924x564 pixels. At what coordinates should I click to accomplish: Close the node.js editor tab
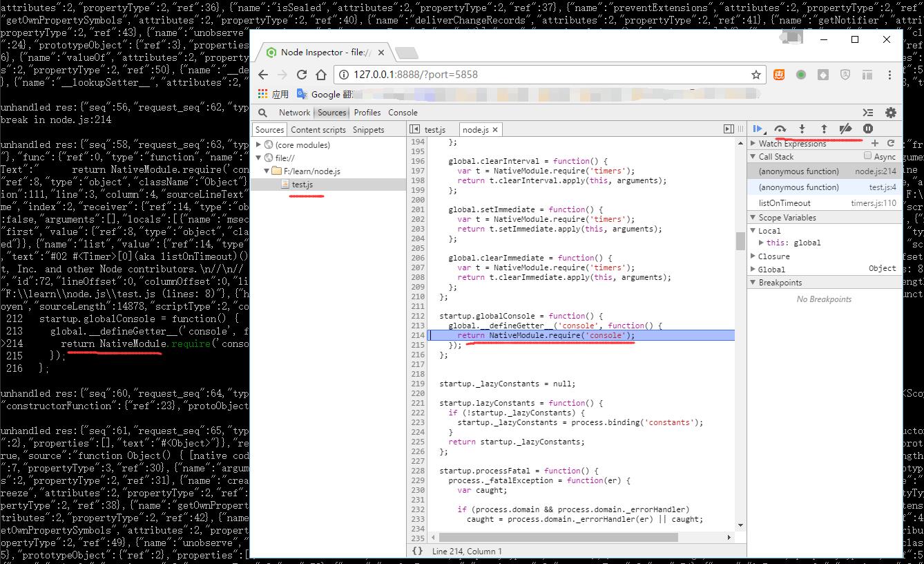coord(495,130)
